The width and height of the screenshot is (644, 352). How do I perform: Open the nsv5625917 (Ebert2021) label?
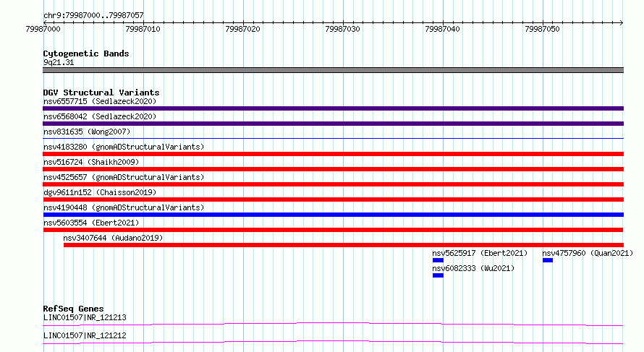480,253
